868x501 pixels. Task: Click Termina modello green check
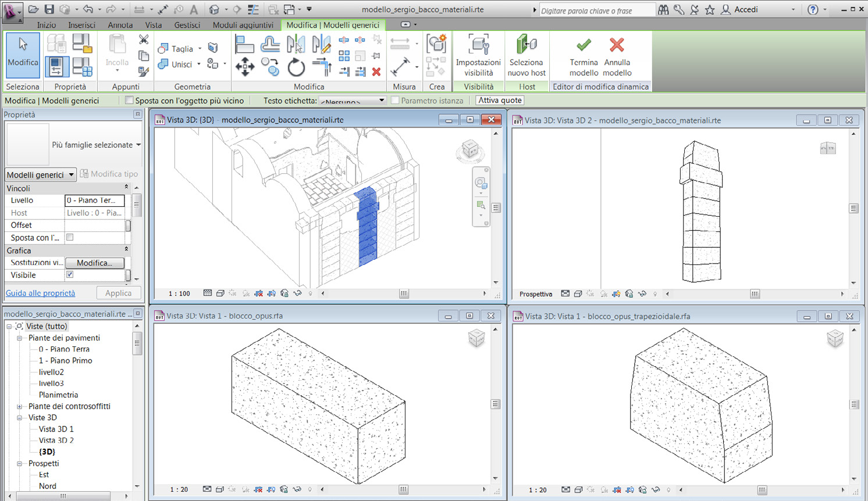pos(584,55)
